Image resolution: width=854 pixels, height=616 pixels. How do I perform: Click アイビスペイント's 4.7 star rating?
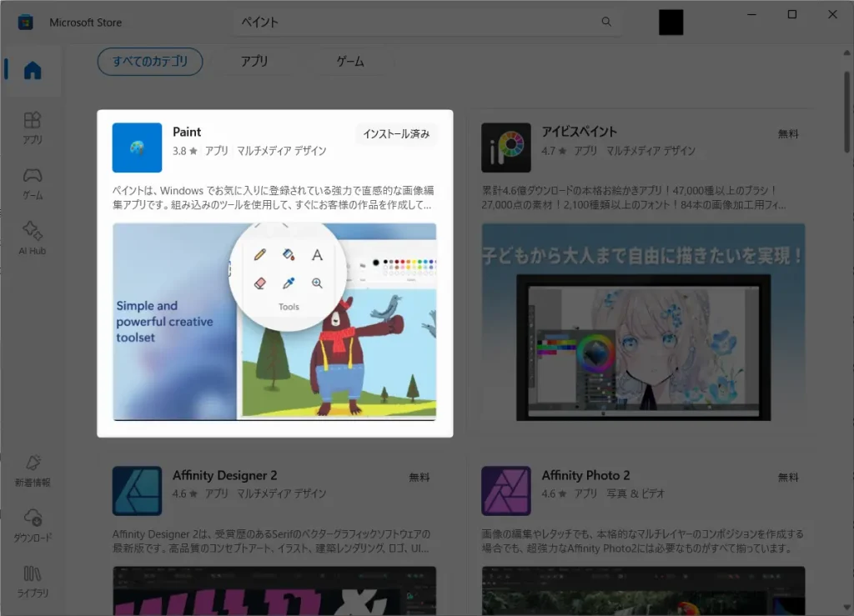pyautogui.click(x=554, y=151)
